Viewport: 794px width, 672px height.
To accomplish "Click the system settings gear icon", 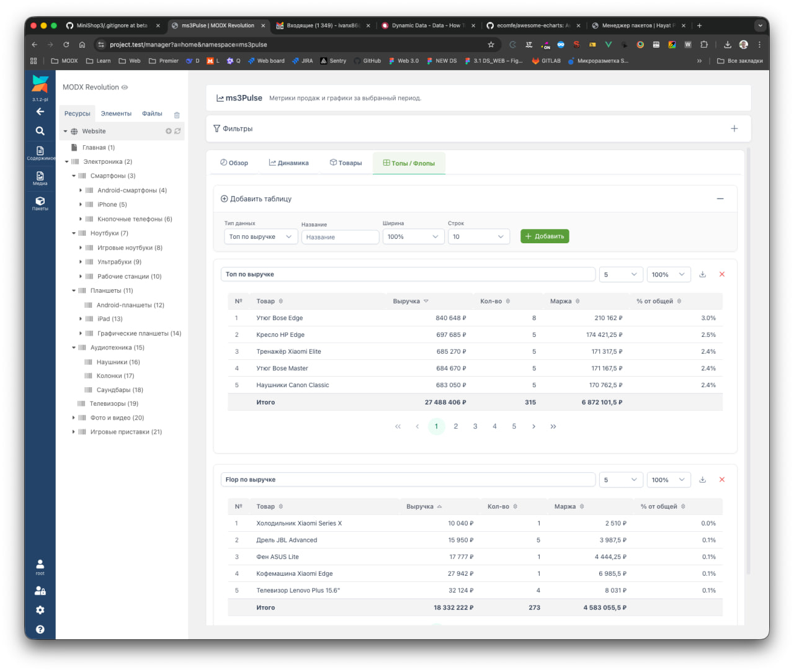I will [x=40, y=610].
